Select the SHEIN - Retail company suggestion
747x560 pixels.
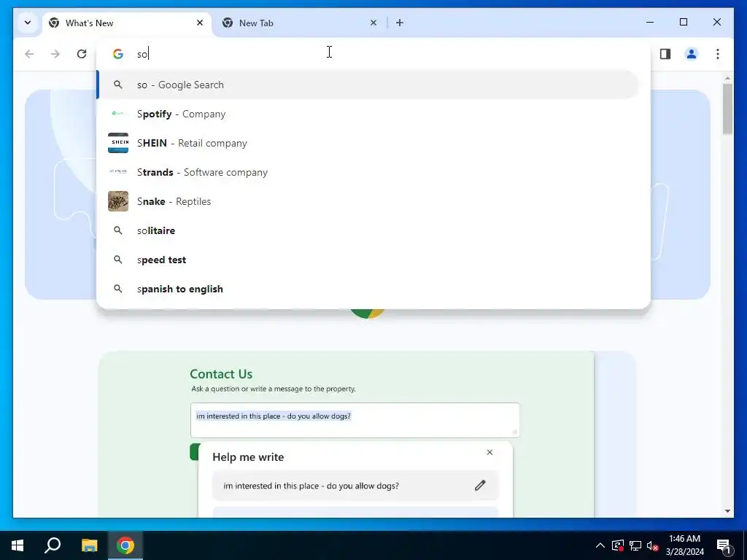[x=368, y=143]
